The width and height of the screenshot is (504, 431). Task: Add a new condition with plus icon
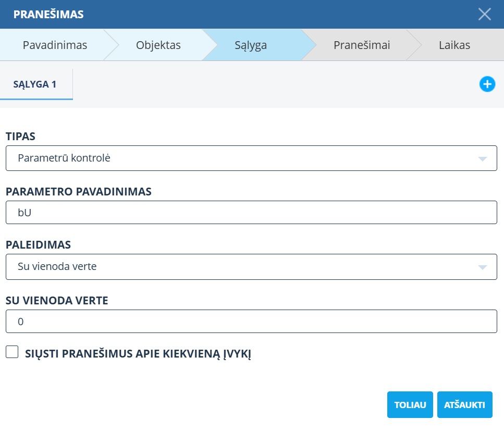pos(487,84)
